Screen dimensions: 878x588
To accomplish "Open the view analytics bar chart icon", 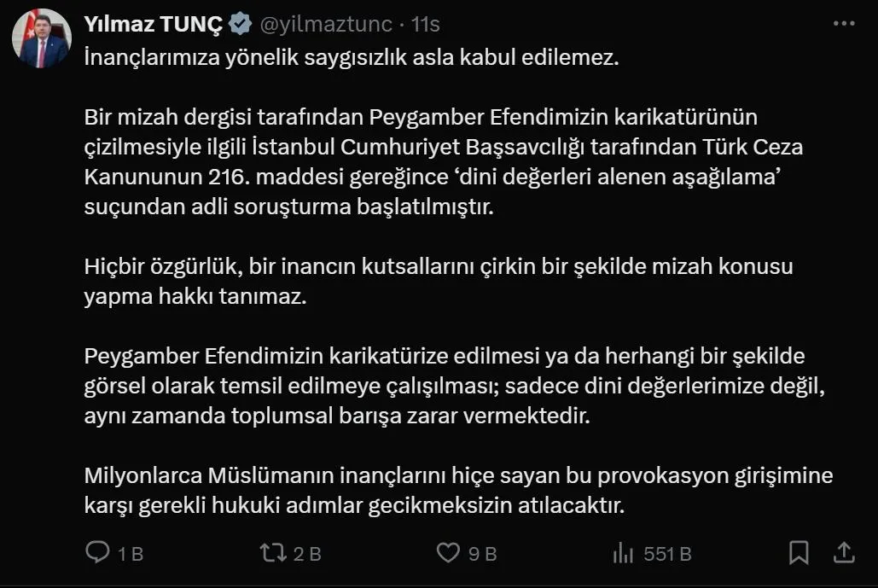I will [623, 553].
